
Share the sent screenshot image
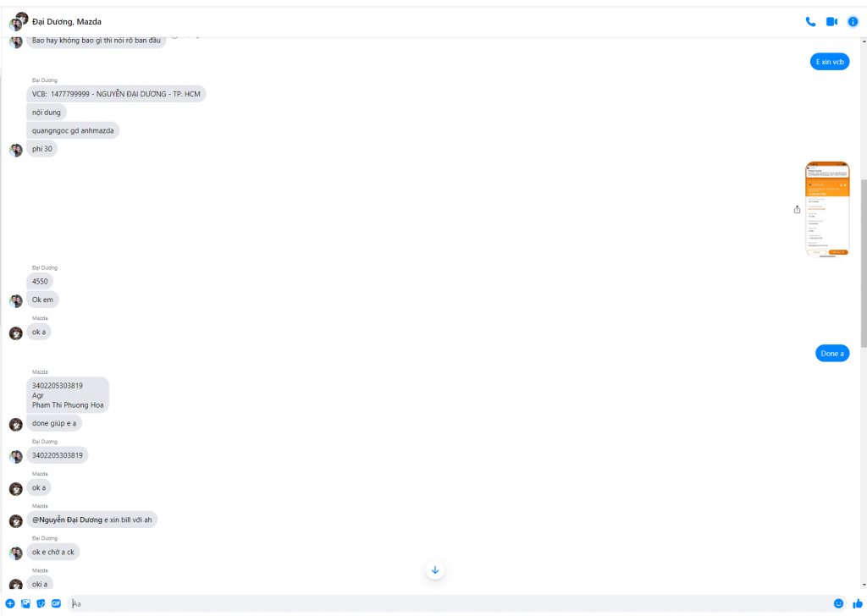pyautogui.click(x=797, y=209)
